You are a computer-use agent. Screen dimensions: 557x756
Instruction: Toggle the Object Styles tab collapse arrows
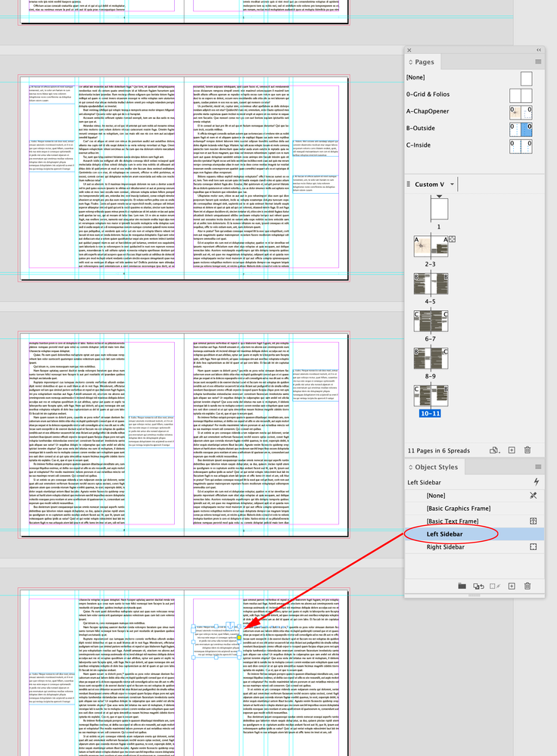pos(411,467)
